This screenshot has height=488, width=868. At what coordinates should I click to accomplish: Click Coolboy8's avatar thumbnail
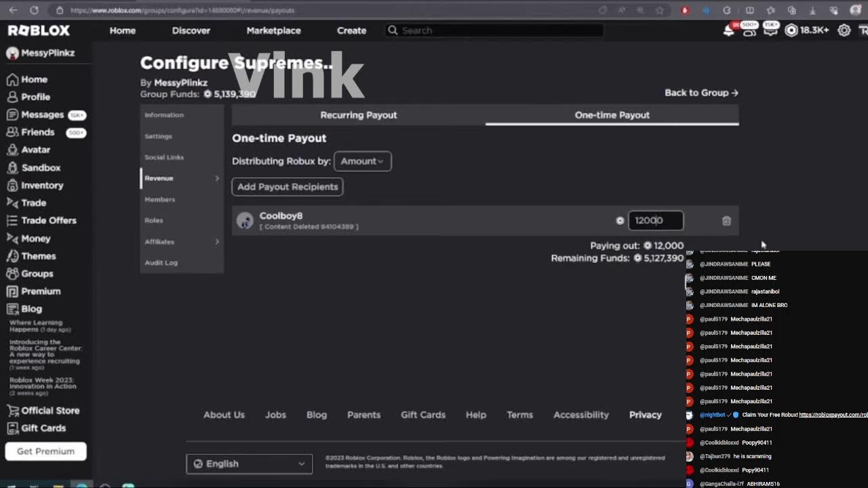pos(245,220)
